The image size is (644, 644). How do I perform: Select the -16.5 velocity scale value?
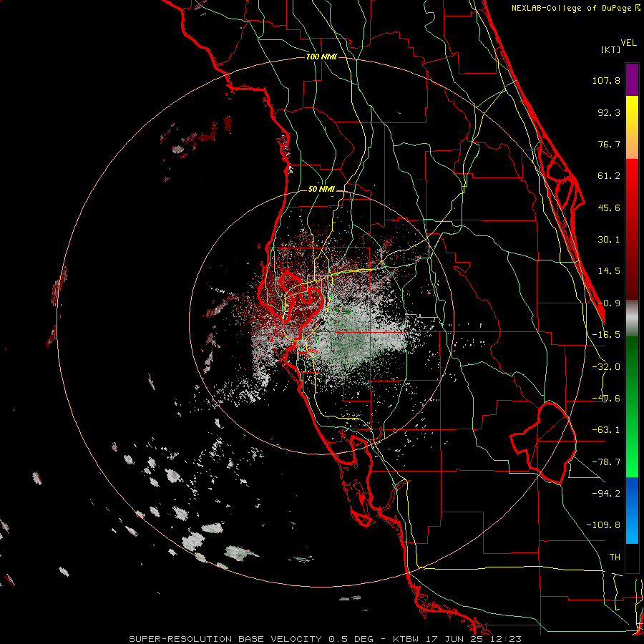coord(606,335)
